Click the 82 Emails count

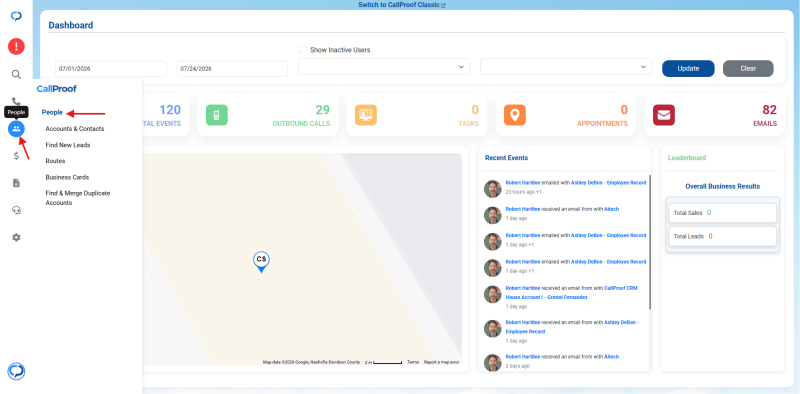pyautogui.click(x=769, y=110)
